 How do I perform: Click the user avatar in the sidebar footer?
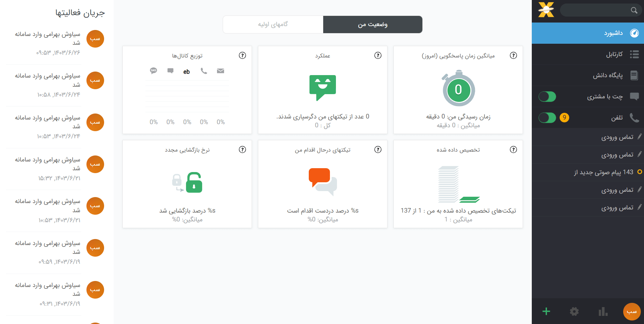(632, 312)
